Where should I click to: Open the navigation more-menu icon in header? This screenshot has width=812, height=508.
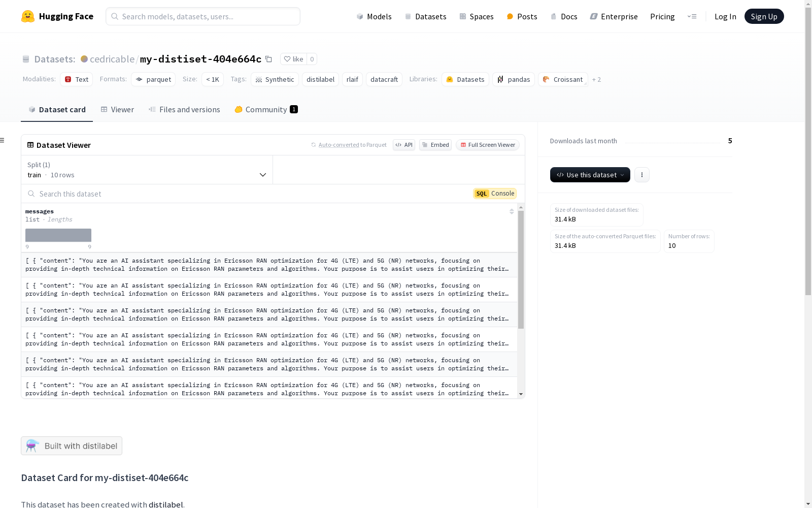(692, 16)
